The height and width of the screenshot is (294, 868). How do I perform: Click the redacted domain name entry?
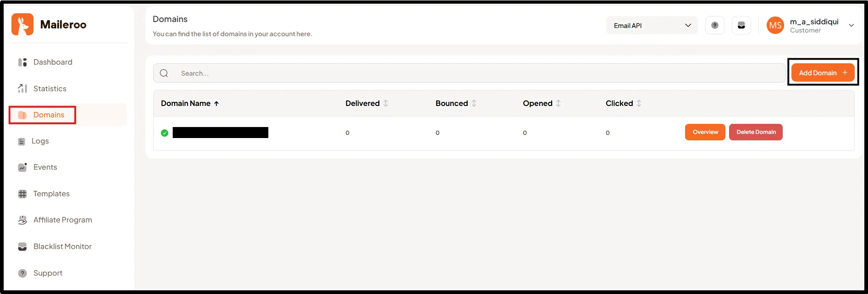221,133
